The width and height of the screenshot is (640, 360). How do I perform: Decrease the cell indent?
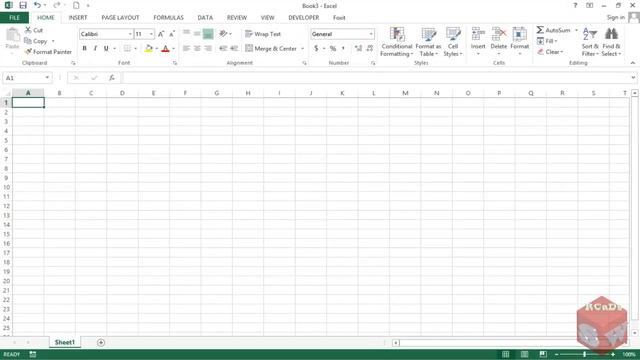tap(223, 49)
